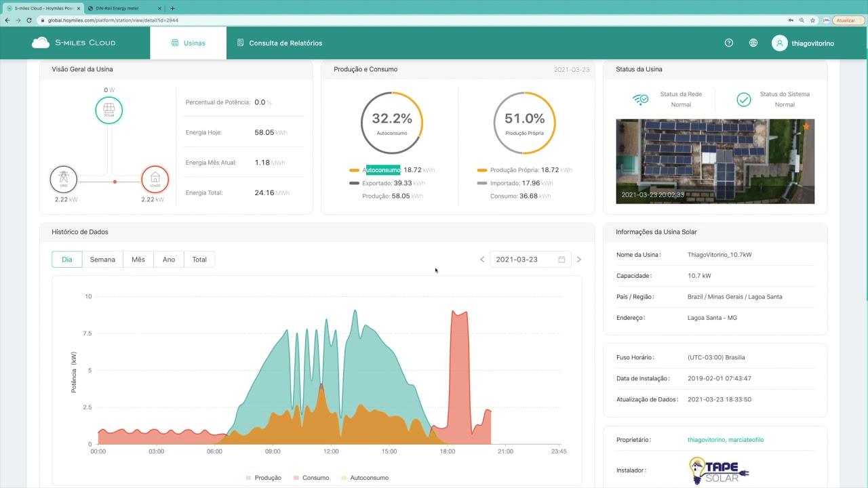Viewport: 868px width, 488px height.
Task: Toggle Produção series in chart legend
Action: (x=263, y=478)
